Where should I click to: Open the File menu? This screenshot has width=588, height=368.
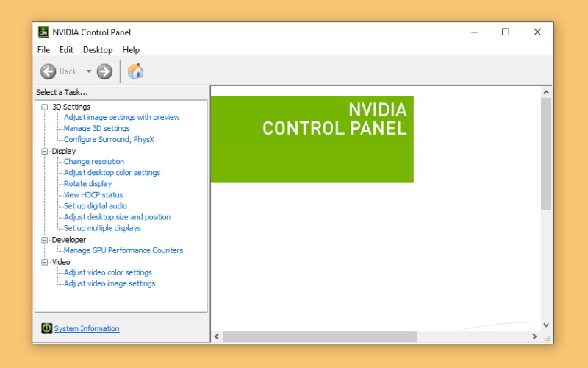coord(43,50)
